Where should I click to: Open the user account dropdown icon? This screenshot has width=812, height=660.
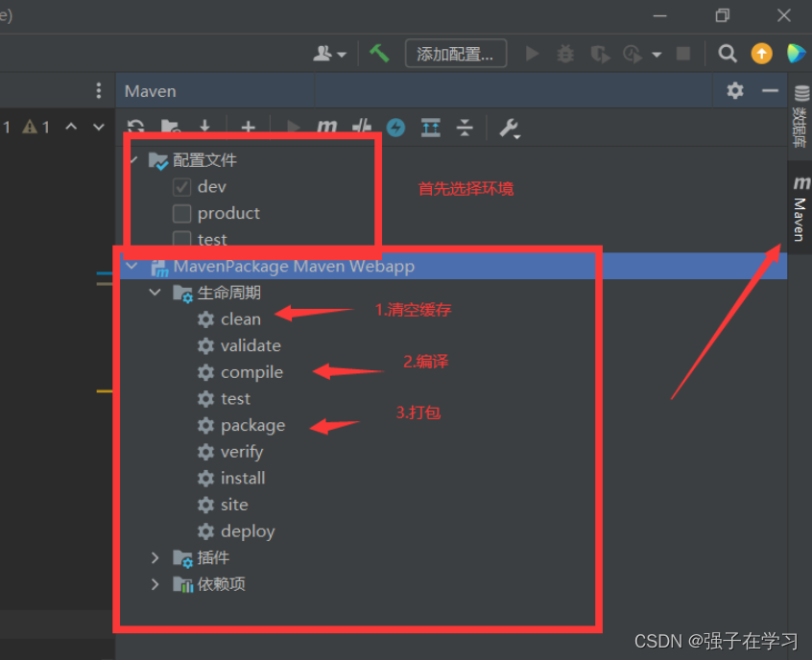[x=329, y=54]
